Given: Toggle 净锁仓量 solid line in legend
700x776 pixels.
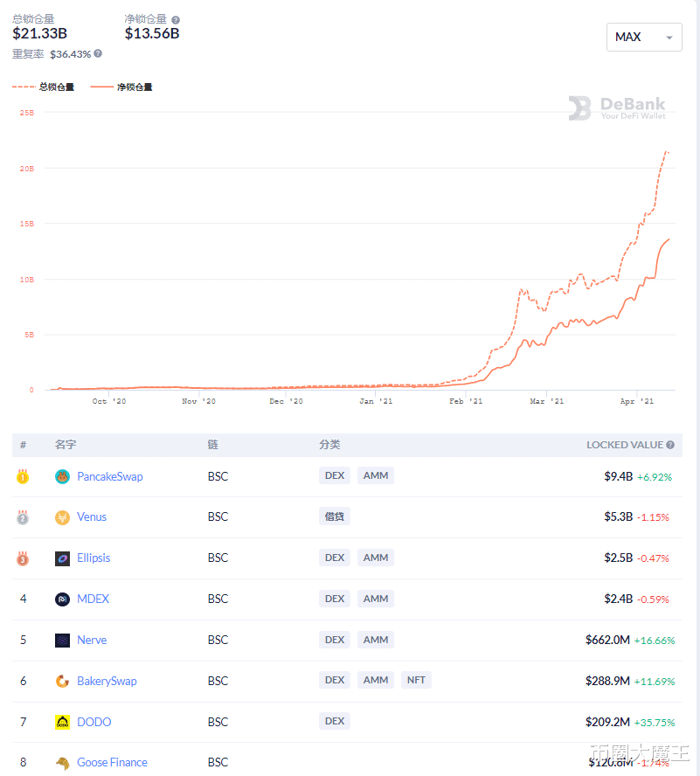Looking at the screenshot, I should 121,87.
